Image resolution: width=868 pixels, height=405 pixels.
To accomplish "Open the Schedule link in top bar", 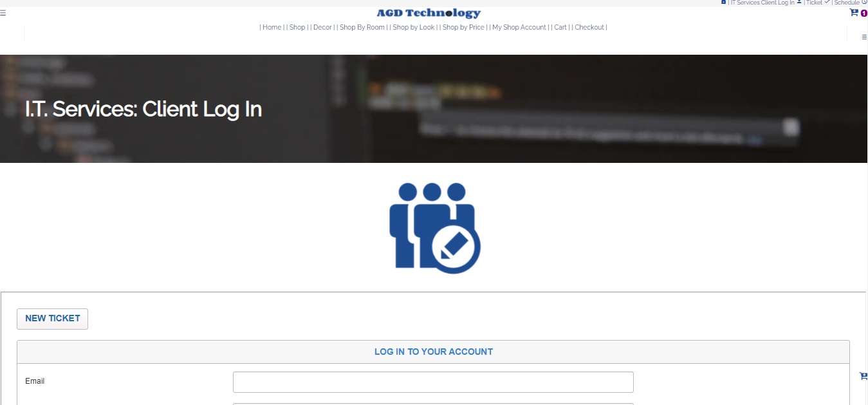I will tap(847, 3).
